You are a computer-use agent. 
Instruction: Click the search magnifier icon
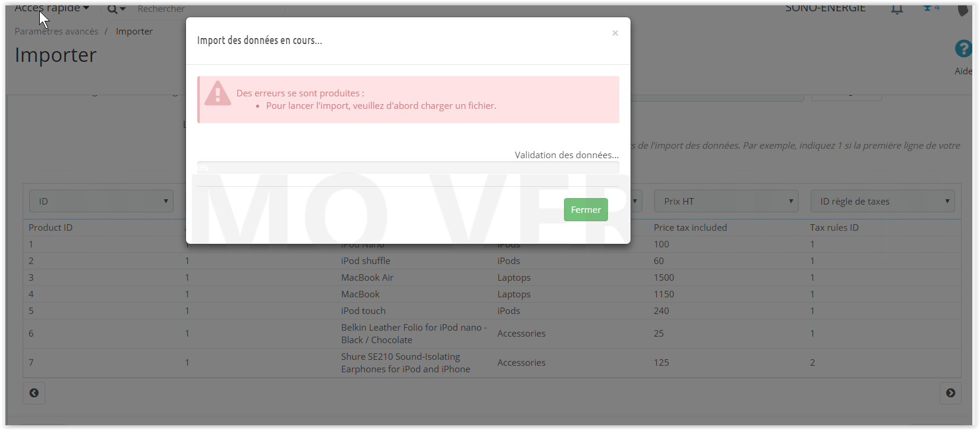pos(112,9)
